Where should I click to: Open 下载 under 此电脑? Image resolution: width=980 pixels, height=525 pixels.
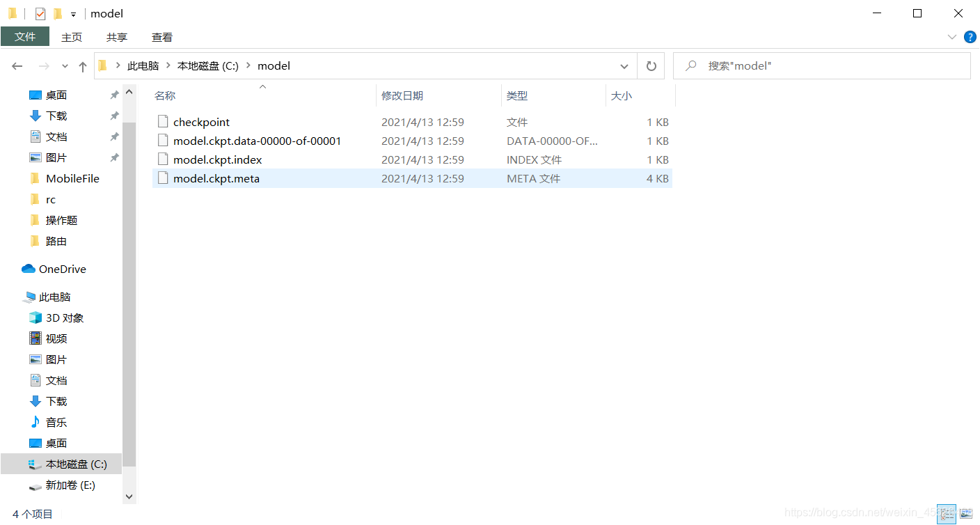click(56, 401)
